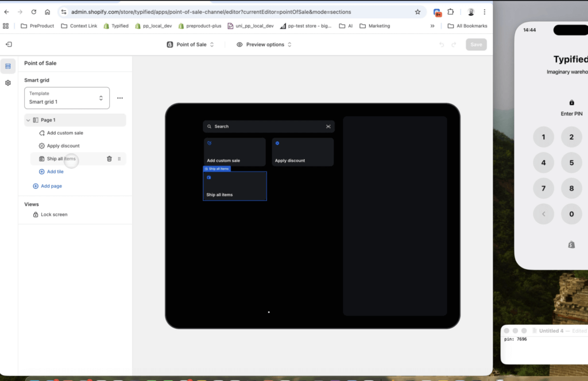Select Add custom sale in the tree
This screenshot has height=381, width=588.
pyautogui.click(x=65, y=133)
